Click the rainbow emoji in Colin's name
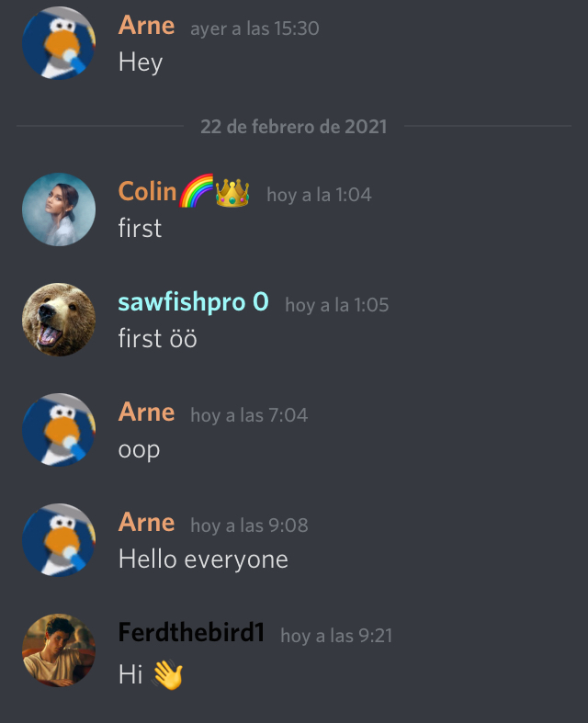Viewport: 588px width, 723px height. tap(197, 191)
